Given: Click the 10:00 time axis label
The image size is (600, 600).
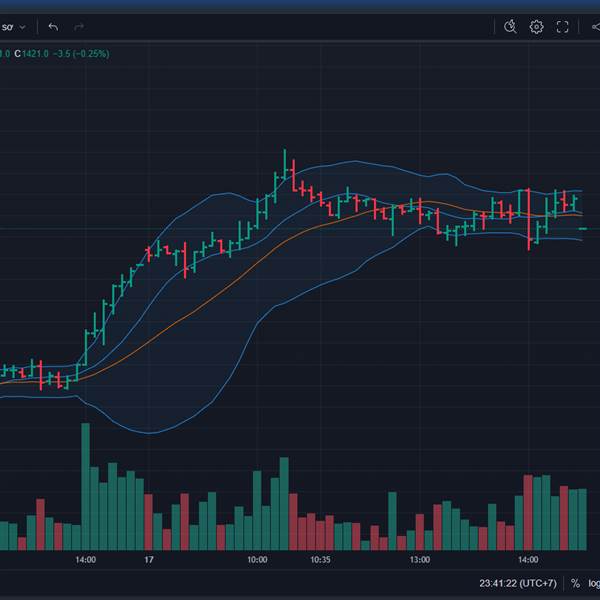Looking at the screenshot, I should (257, 560).
